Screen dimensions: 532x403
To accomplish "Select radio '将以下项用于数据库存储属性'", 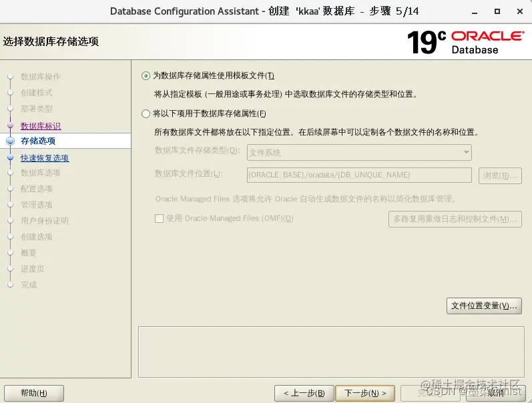I will [146, 113].
